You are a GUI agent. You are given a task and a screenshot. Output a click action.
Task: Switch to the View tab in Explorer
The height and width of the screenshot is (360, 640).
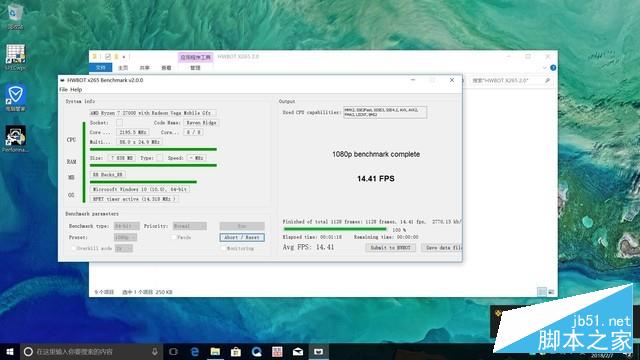(x=166, y=68)
